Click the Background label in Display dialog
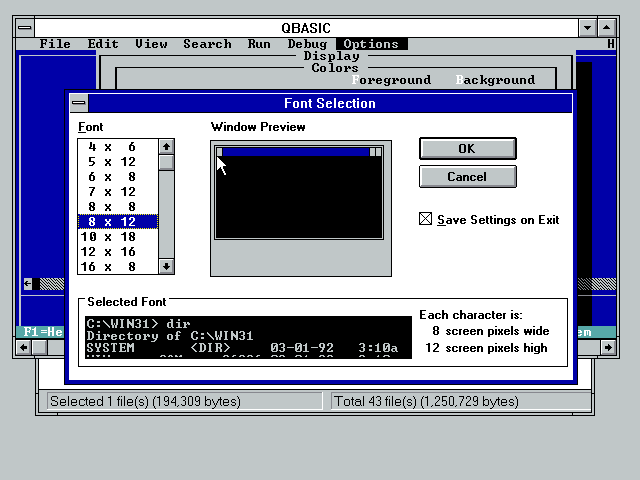Image resolution: width=640 pixels, height=480 pixels. pos(496,80)
